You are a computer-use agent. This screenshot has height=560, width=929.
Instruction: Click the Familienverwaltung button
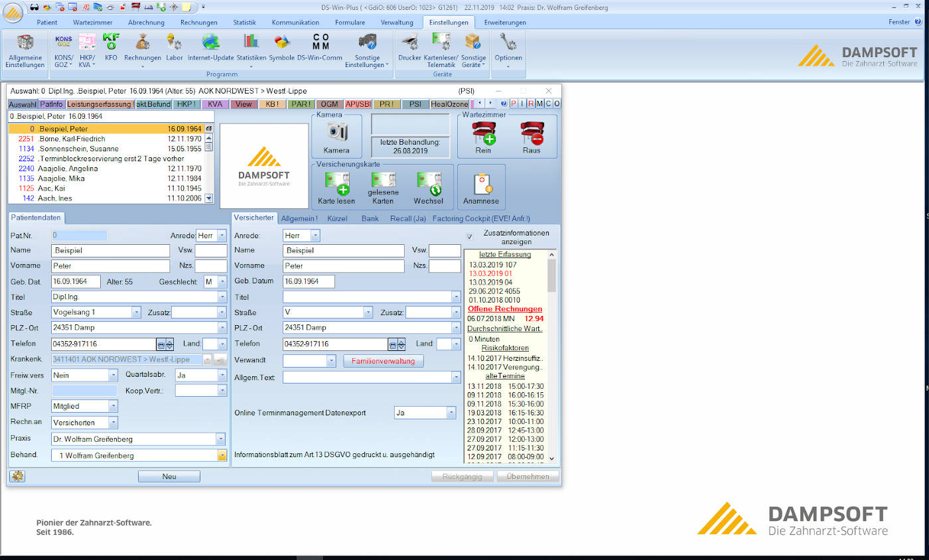tap(383, 362)
